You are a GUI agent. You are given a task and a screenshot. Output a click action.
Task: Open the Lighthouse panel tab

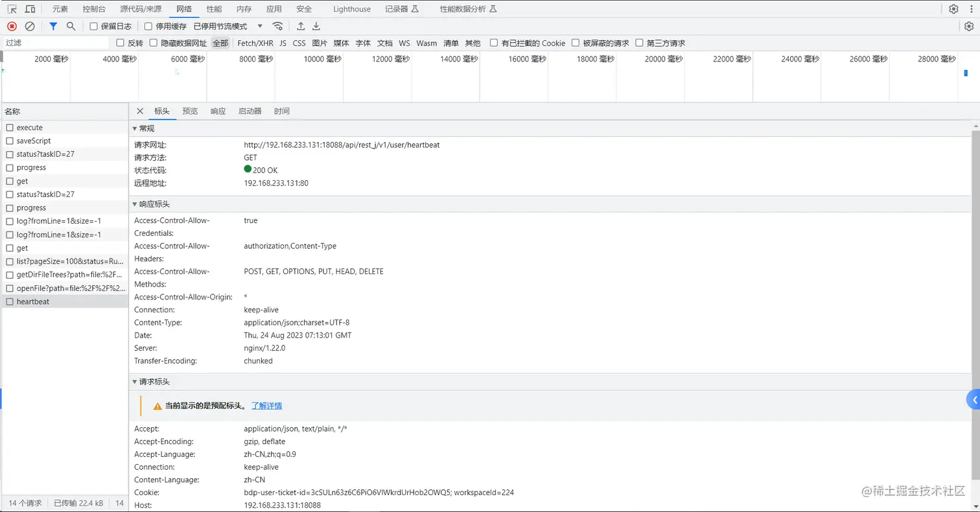click(352, 9)
